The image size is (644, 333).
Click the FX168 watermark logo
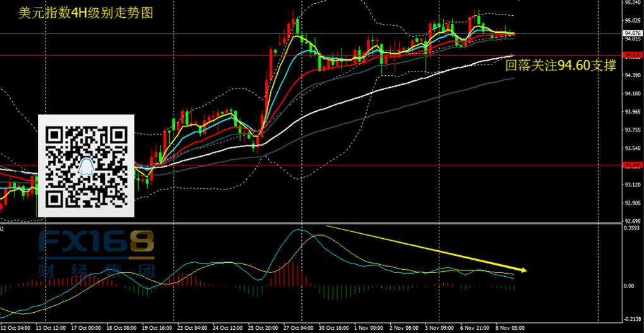(x=96, y=245)
